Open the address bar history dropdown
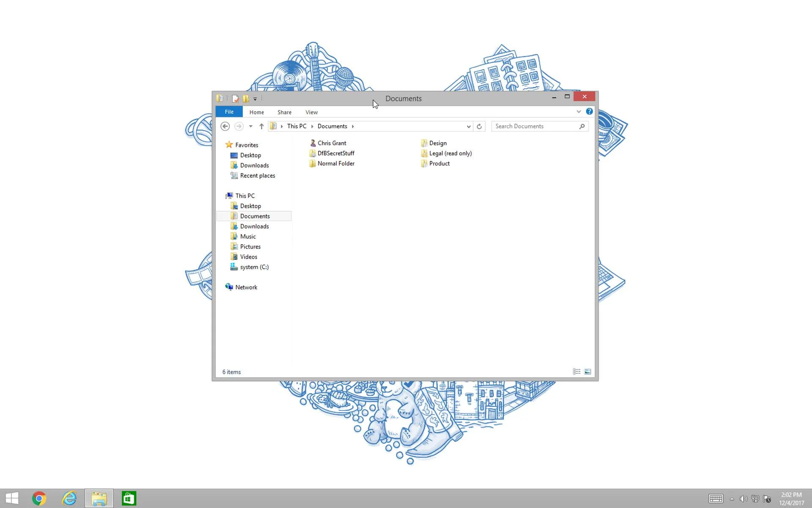The width and height of the screenshot is (812, 508). click(x=468, y=126)
